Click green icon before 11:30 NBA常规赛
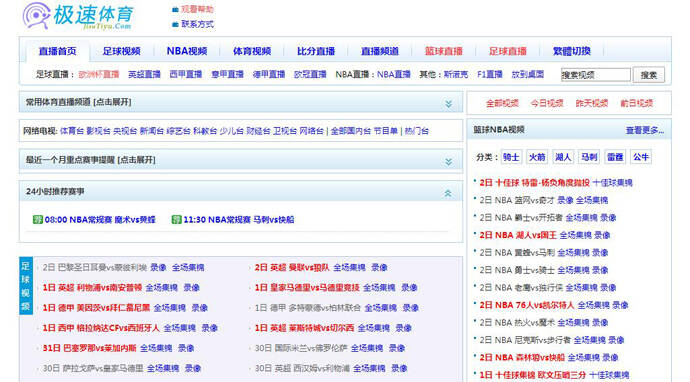 (176, 219)
